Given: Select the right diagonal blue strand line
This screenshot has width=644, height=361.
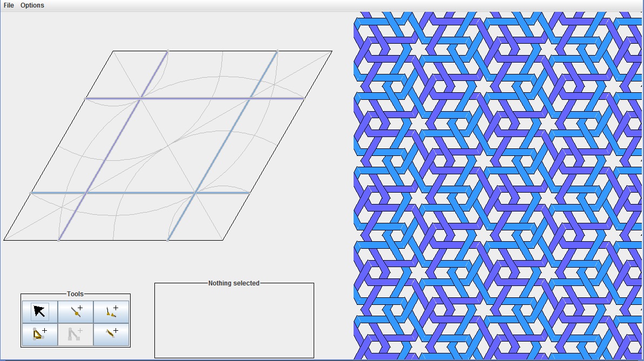Looking at the screenshot, I should pyautogui.click(x=222, y=146).
